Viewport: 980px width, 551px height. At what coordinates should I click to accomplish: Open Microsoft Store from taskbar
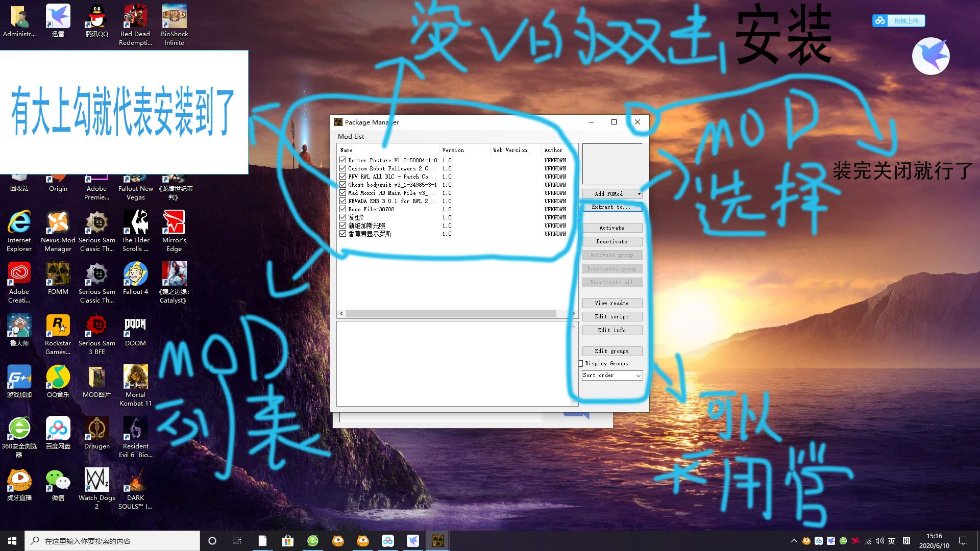[287, 541]
